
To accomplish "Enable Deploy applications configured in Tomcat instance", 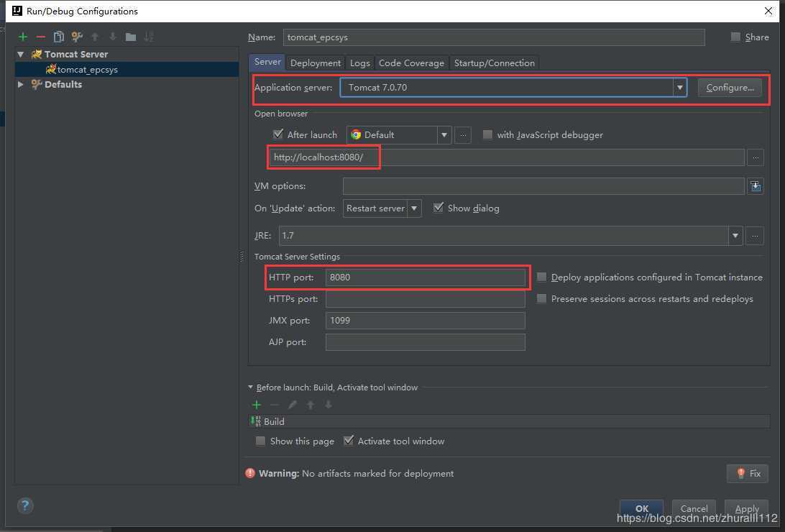I will click(542, 277).
